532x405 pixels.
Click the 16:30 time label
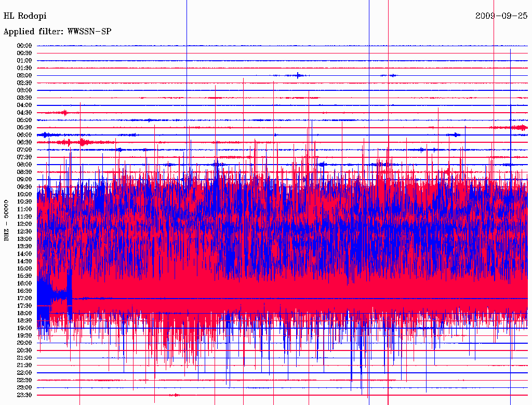(24, 291)
